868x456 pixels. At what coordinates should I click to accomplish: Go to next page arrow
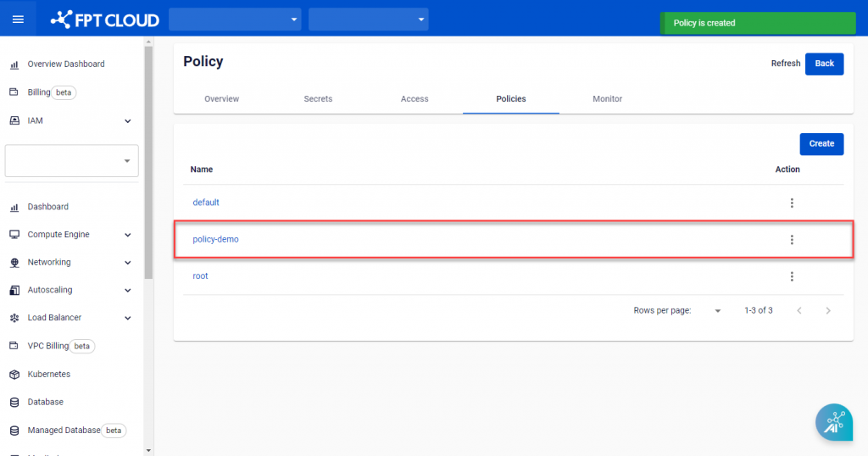[x=828, y=311]
